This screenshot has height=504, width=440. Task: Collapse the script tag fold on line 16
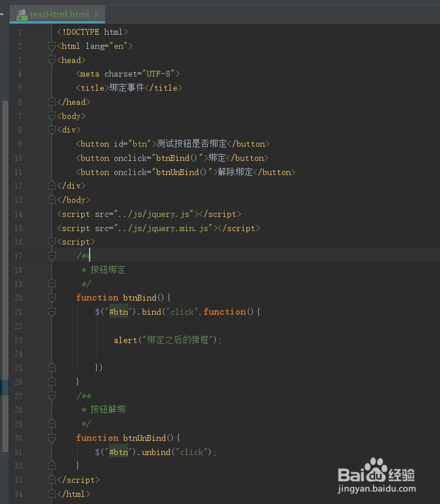[51, 242]
